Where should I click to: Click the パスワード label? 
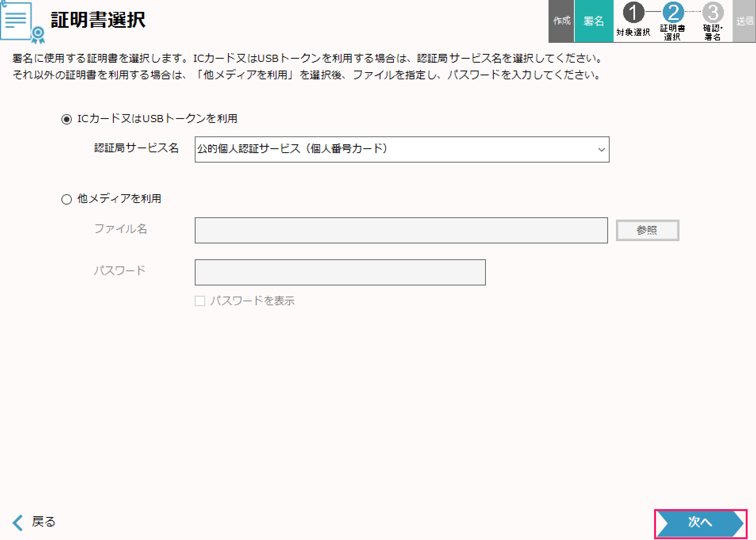120,271
